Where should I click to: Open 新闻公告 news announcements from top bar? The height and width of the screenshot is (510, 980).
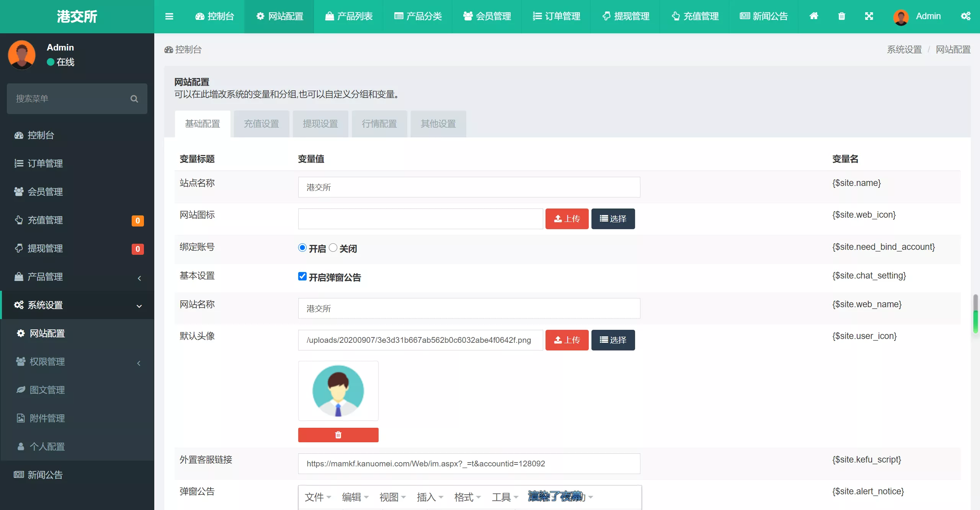pyautogui.click(x=763, y=16)
